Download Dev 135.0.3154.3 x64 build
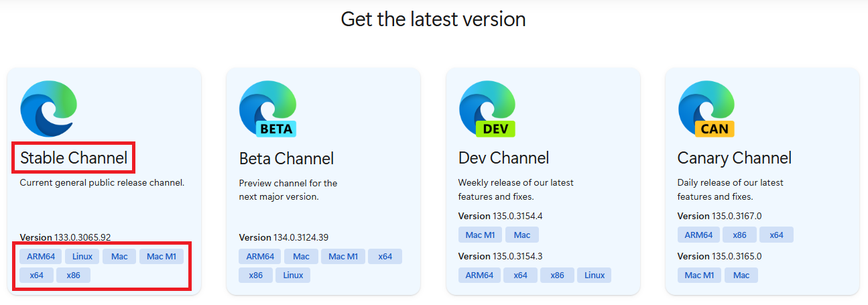The height and width of the screenshot is (305, 868). (x=520, y=275)
